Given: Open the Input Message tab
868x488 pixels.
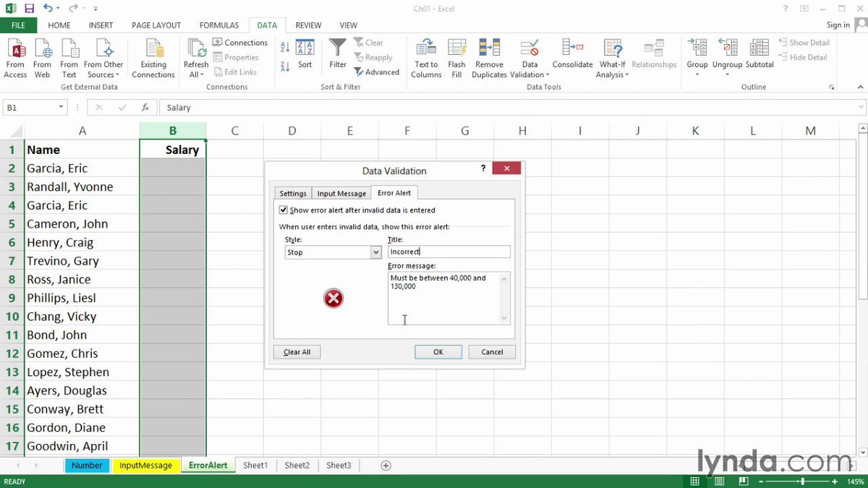Looking at the screenshot, I should 341,193.
